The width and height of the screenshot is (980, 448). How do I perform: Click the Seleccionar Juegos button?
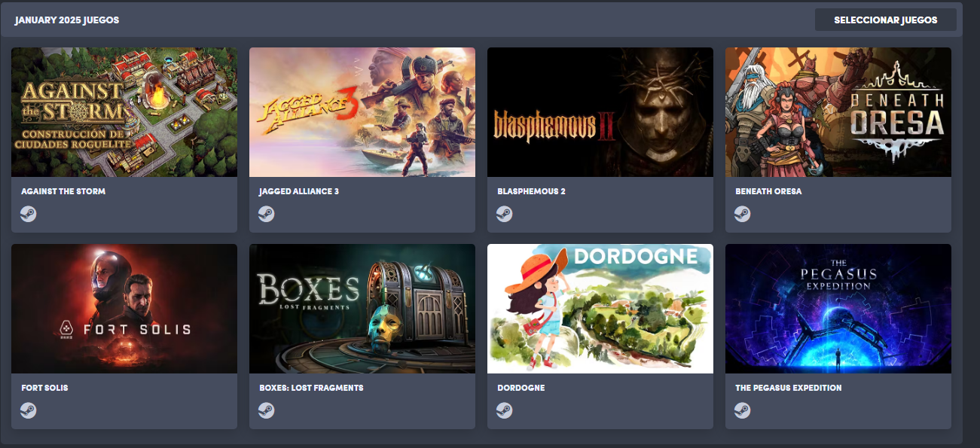[886, 20]
